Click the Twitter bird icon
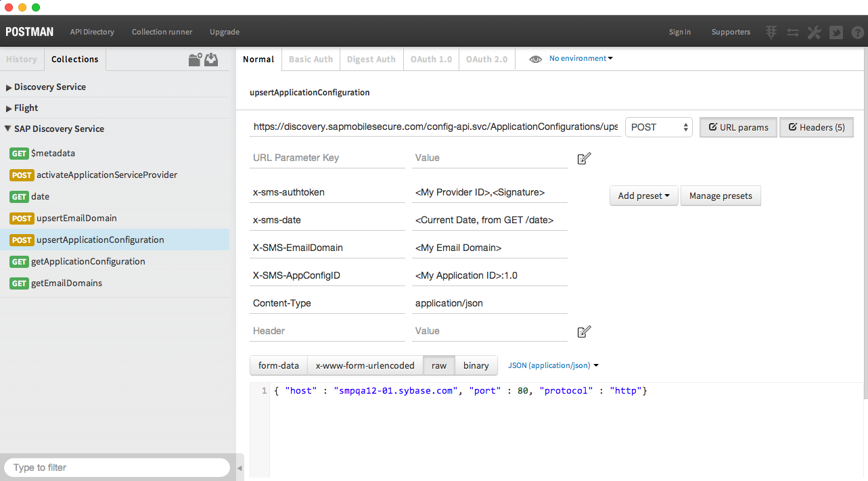The image size is (868, 481). [x=836, y=32]
